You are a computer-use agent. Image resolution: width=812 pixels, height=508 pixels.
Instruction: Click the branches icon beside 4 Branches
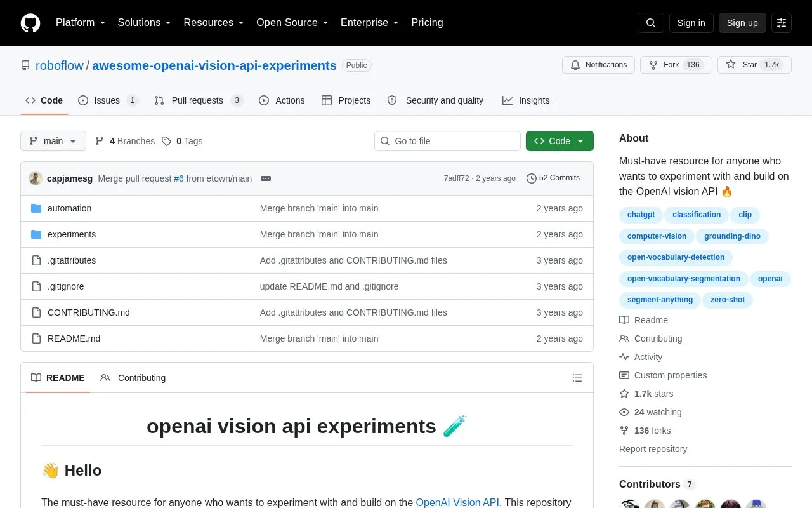tap(100, 141)
